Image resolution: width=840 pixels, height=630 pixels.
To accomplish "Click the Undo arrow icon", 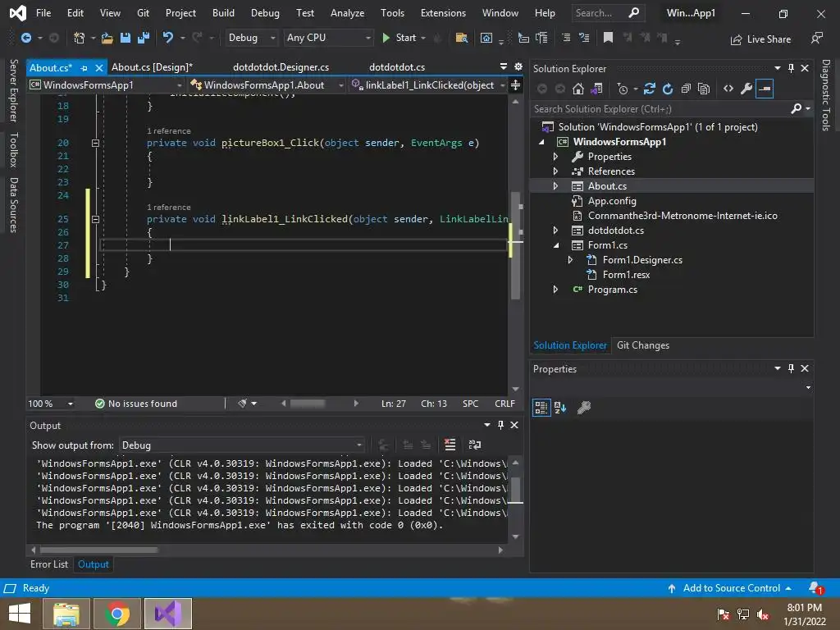I will [168, 38].
